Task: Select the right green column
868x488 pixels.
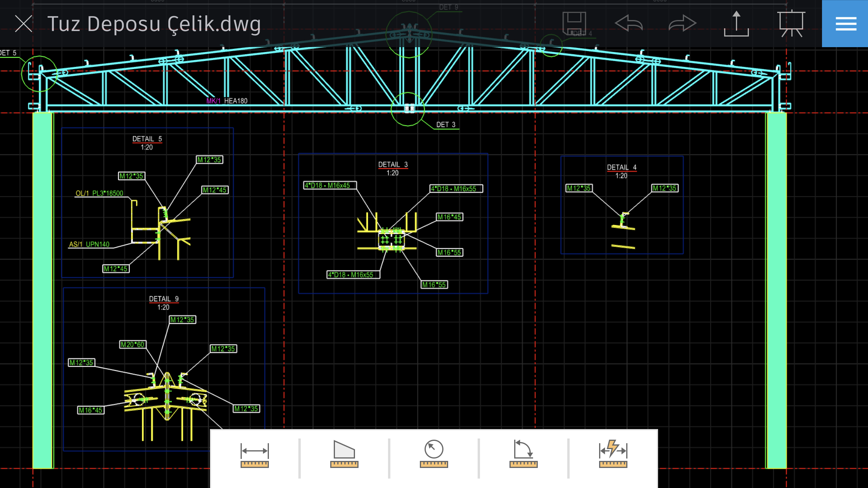Action: 776,290
